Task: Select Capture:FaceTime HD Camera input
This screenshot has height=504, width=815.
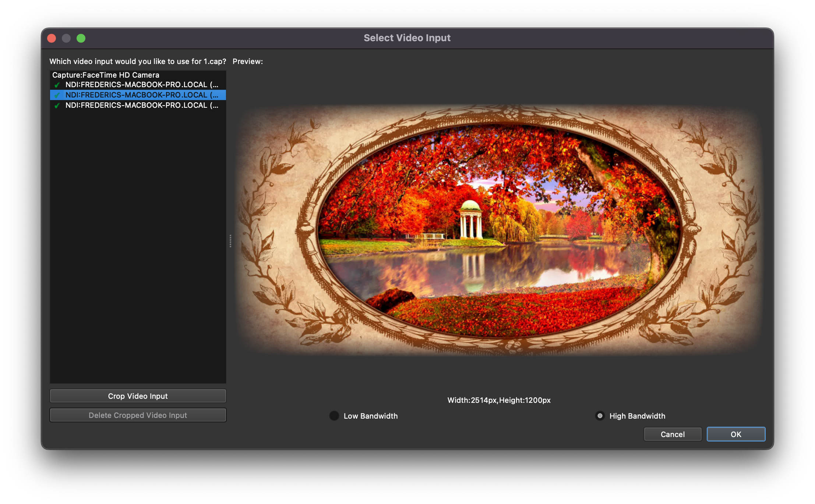Action: click(x=106, y=75)
